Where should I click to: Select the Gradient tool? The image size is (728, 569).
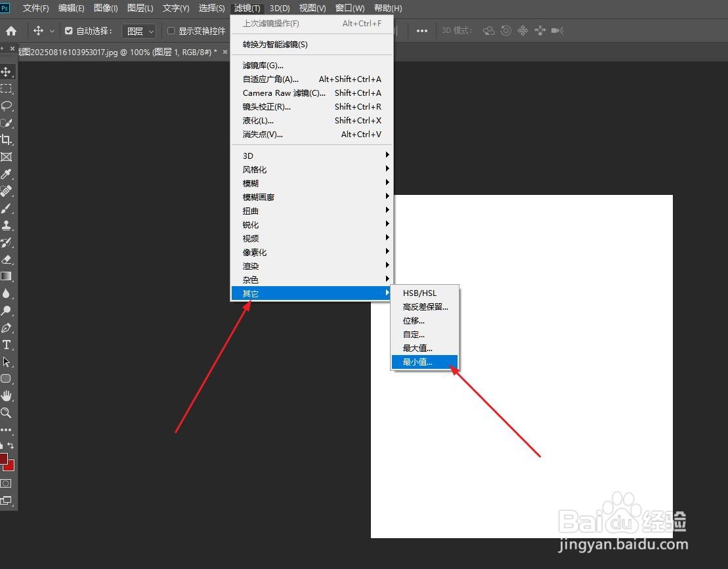pos(7,276)
